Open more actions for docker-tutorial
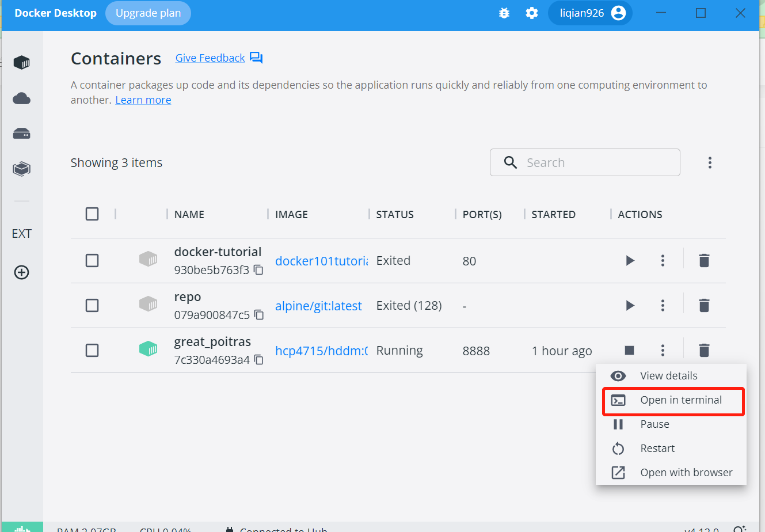Image resolution: width=765 pixels, height=532 pixels. click(663, 261)
